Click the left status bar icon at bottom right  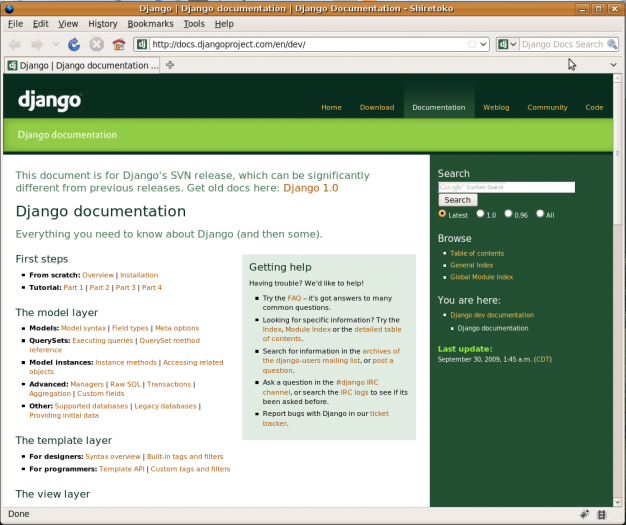[x=584, y=514]
